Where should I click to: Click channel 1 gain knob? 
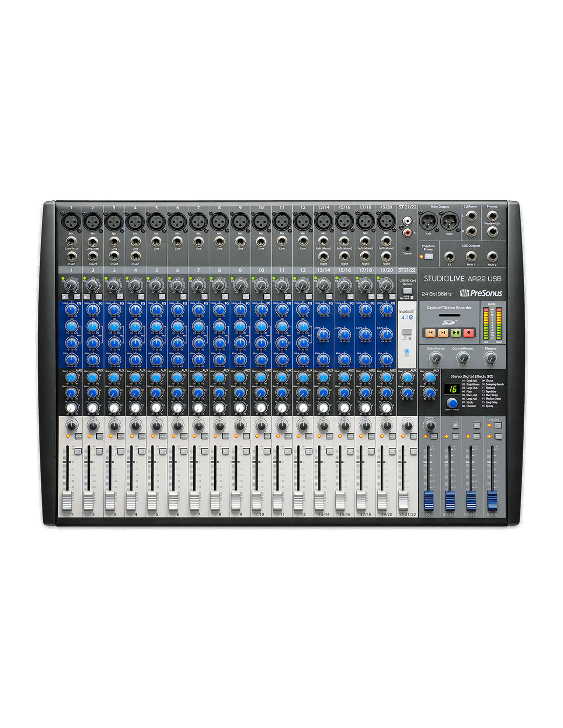pyautogui.click(x=72, y=285)
